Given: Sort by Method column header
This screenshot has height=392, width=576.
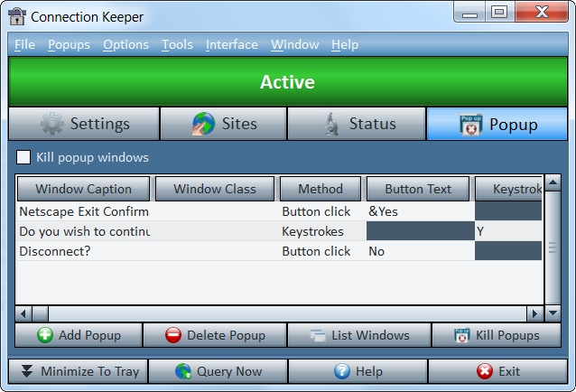Looking at the screenshot, I should [x=321, y=189].
